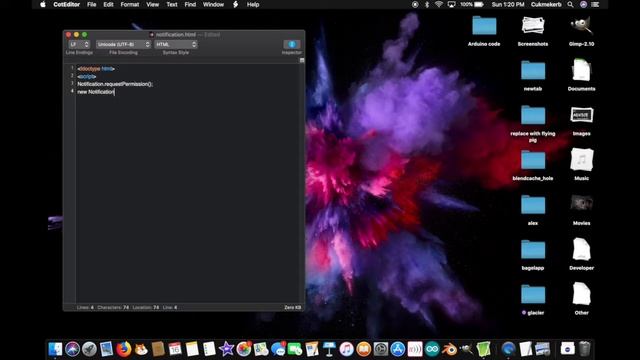Open the Find menu
Viewport: 640px width, 360px height.
(190, 4)
